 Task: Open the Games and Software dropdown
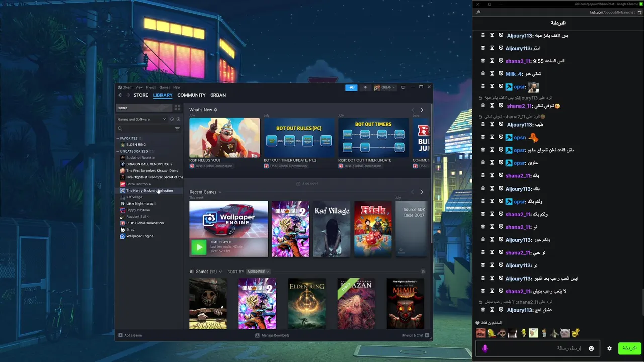(x=141, y=119)
